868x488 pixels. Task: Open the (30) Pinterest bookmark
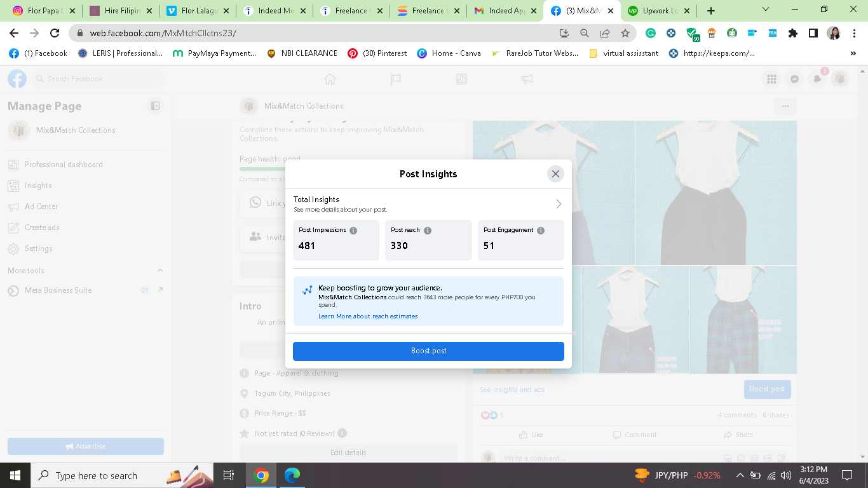[377, 53]
